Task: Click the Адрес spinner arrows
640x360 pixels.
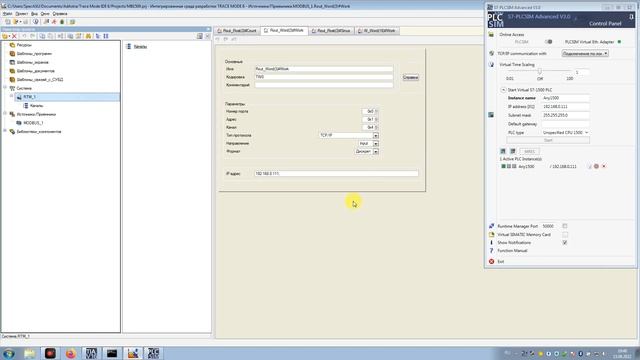Action: [376, 119]
